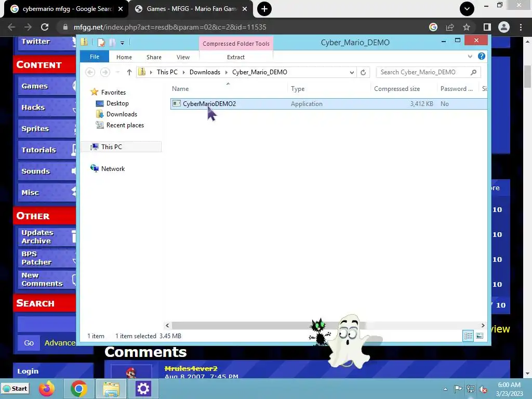532x399 pixels.
Task: Switch to the cybermario mfgg Google Search tab
Action: pyautogui.click(x=66, y=9)
